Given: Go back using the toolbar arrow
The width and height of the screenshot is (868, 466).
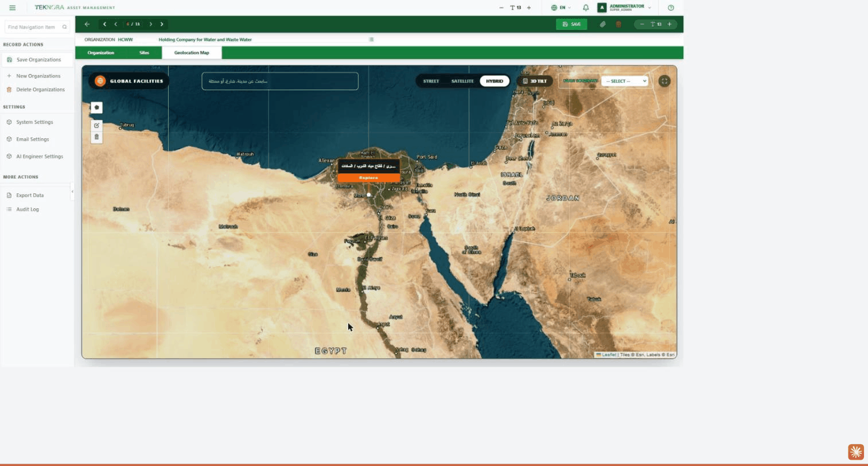Looking at the screenshot, I should pos(87,24).
